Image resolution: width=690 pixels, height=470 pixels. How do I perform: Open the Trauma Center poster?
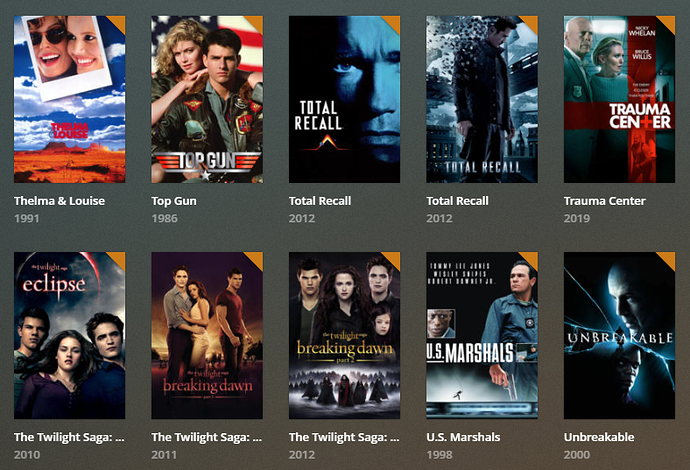click(619, 99)
